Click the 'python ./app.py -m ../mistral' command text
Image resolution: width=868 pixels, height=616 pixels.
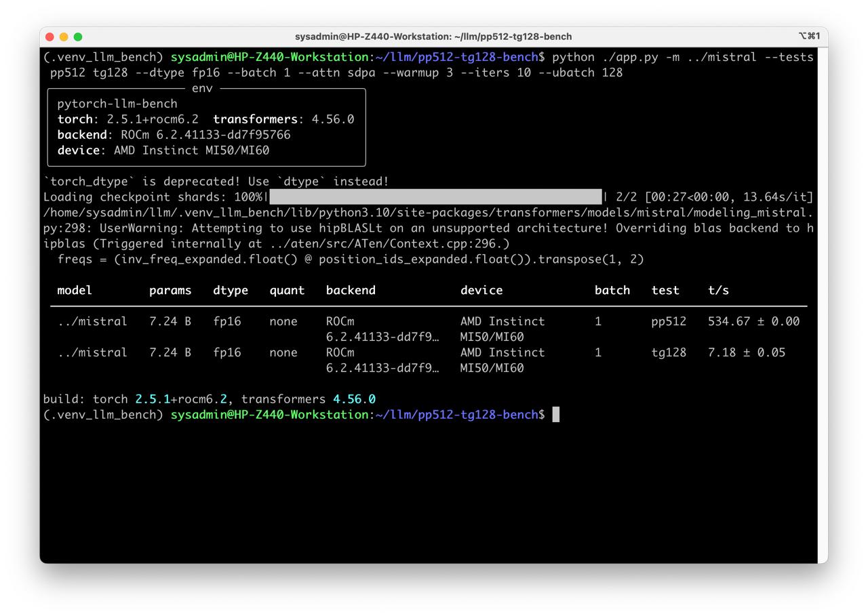[x=654, y=57]
